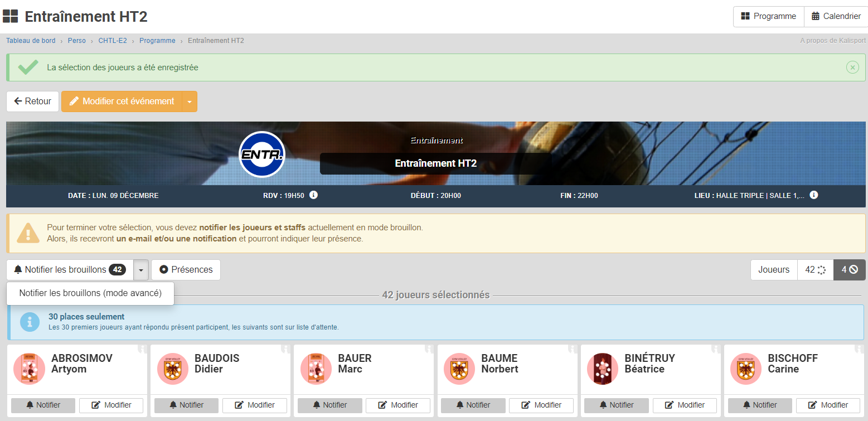
Task: Click the info icon next to RDV time
Action: click(313, 195)
